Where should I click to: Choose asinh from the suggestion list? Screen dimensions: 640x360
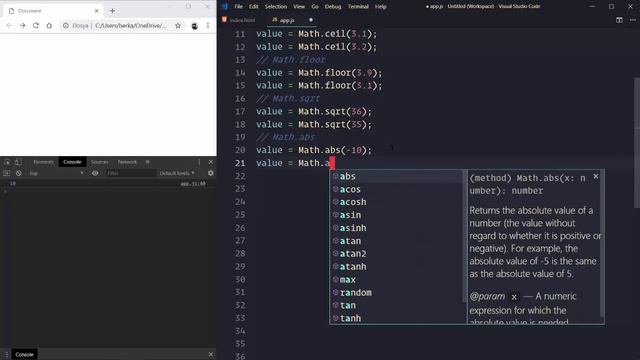pyautogui.click(x=397, y=228)
